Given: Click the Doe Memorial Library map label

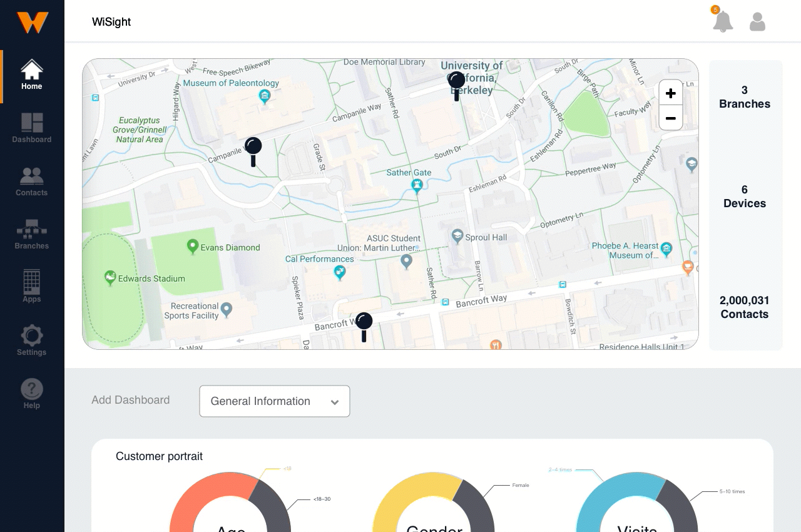Looking at the screenshot, I should click(384, 62).
